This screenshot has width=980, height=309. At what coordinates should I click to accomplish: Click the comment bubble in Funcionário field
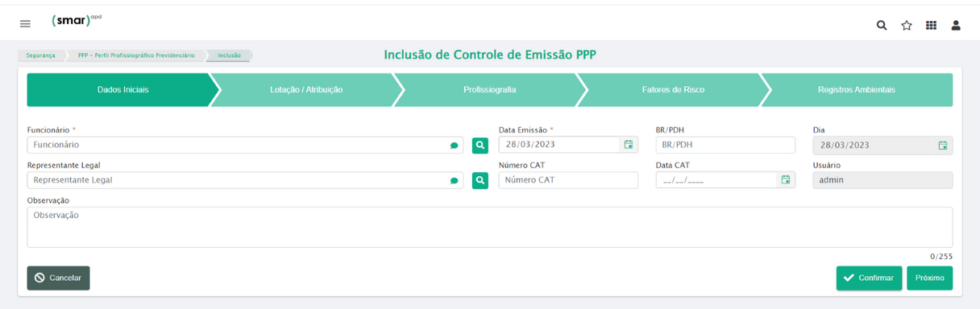[454, 146]
